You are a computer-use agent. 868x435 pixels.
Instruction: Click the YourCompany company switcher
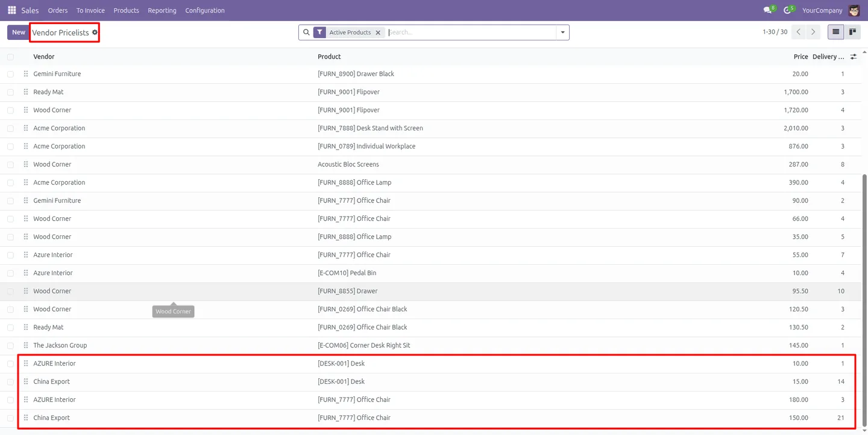tap(822, 10)
